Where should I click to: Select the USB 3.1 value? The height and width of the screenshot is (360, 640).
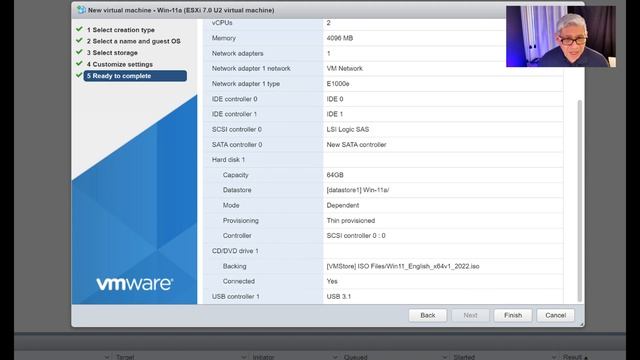tap(339, 297)
